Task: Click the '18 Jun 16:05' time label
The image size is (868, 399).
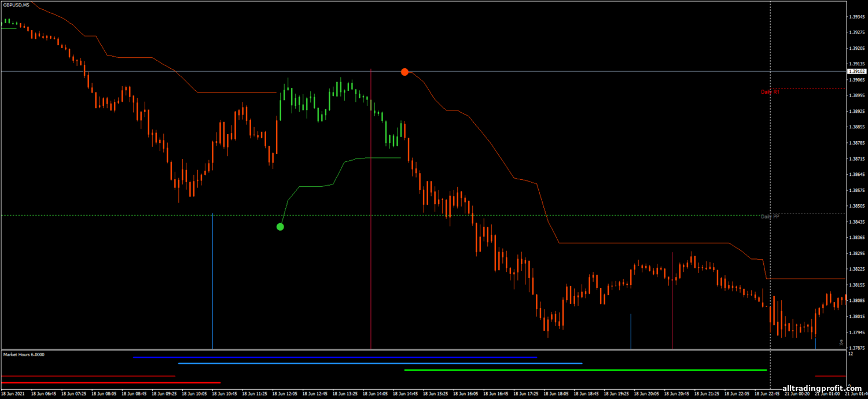Action: click(466, 394)
